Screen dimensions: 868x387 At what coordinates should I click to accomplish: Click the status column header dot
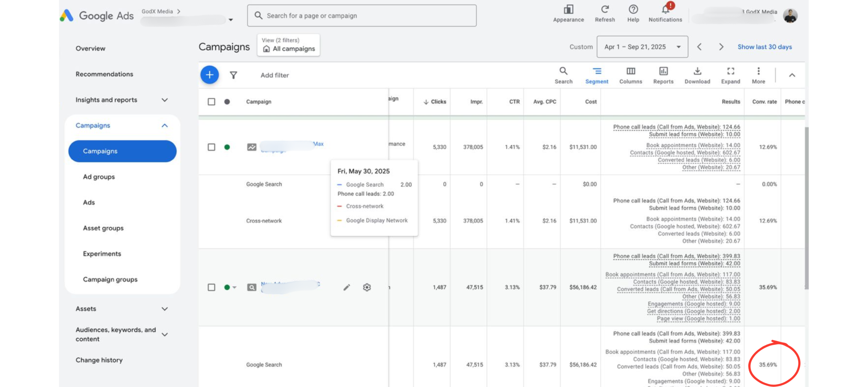pyautogui.click(x=227, y=101)
